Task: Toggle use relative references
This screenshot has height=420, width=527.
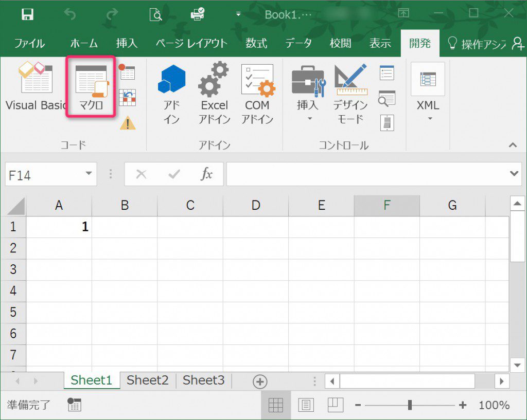Action: point(128,97)
